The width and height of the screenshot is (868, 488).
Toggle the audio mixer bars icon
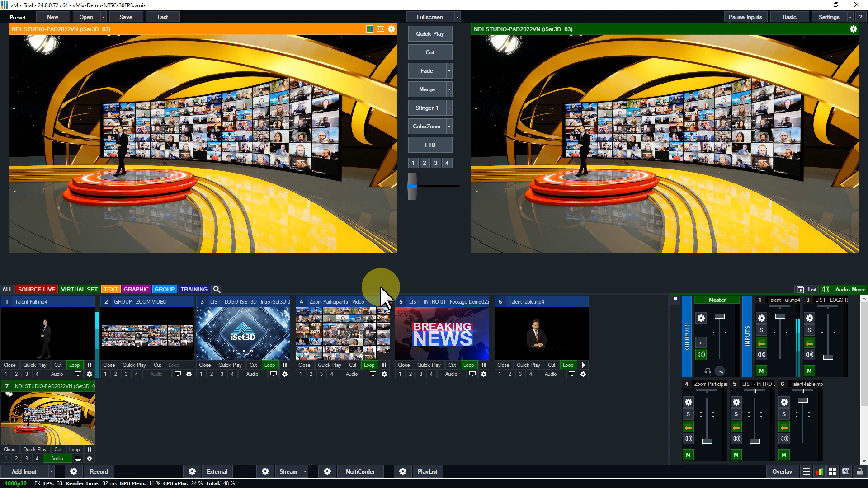click(819, 471)
